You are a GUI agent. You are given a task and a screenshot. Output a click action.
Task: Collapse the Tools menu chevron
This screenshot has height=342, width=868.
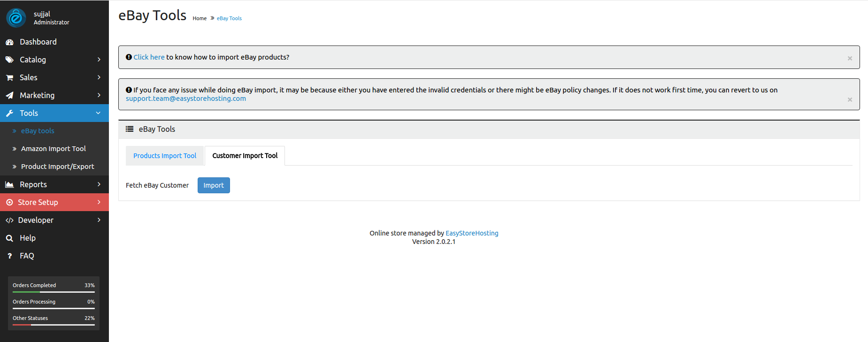tap(98, 113)
